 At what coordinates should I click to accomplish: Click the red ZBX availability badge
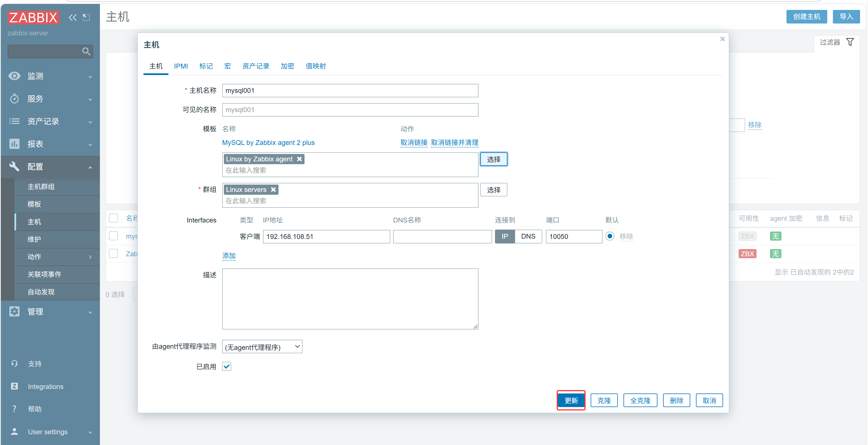point(747,254)
